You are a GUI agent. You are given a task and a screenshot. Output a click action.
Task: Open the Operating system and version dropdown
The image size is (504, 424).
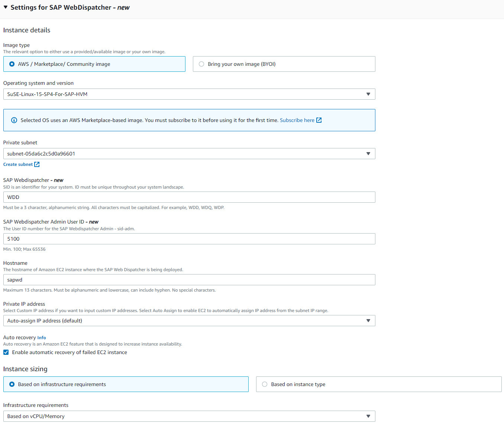[189, 94]
